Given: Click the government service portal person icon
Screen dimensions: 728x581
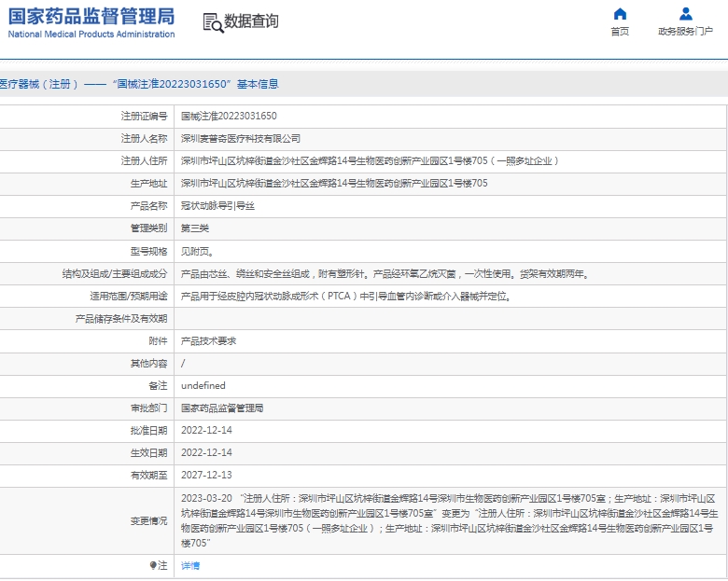Looking at the screenshot, I should click(x=686, y=14).
